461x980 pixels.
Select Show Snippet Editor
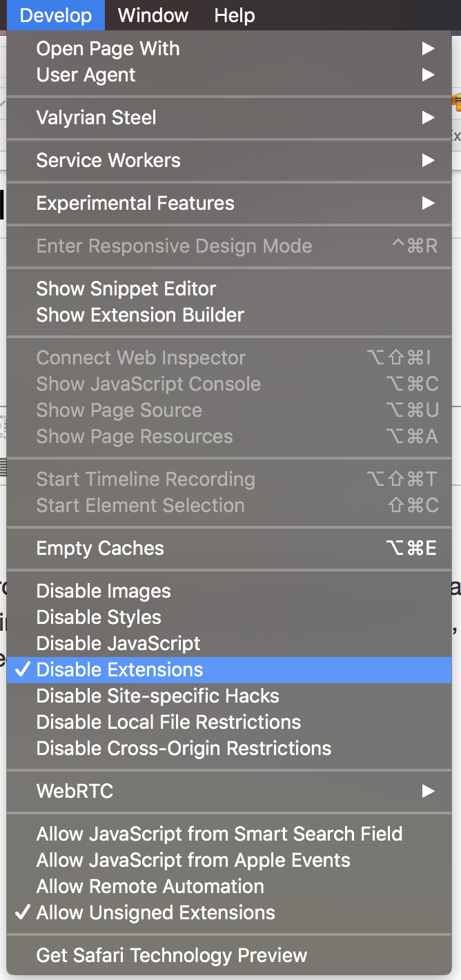point(126,288)
